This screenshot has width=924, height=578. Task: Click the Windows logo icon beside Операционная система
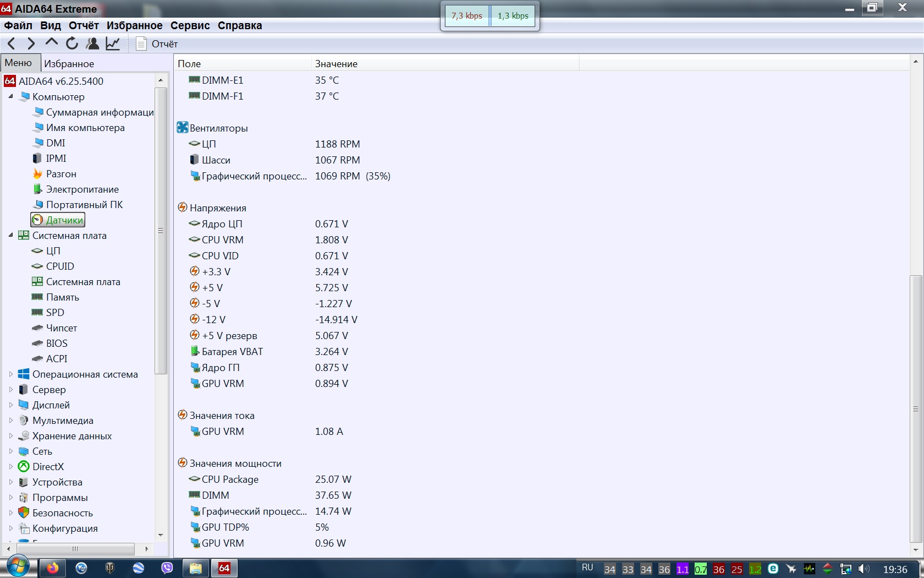click(24, 374)
